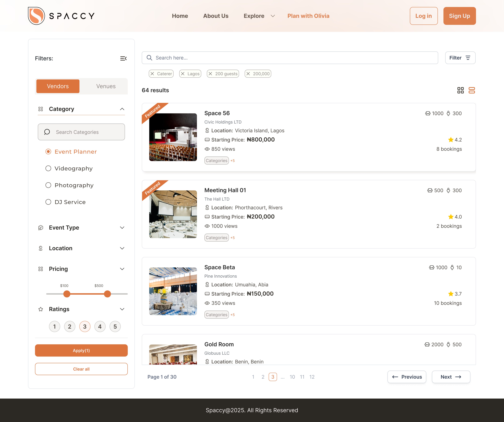Clear all filters
Viewport: 504px width, 422px height.
pos(81,369)
